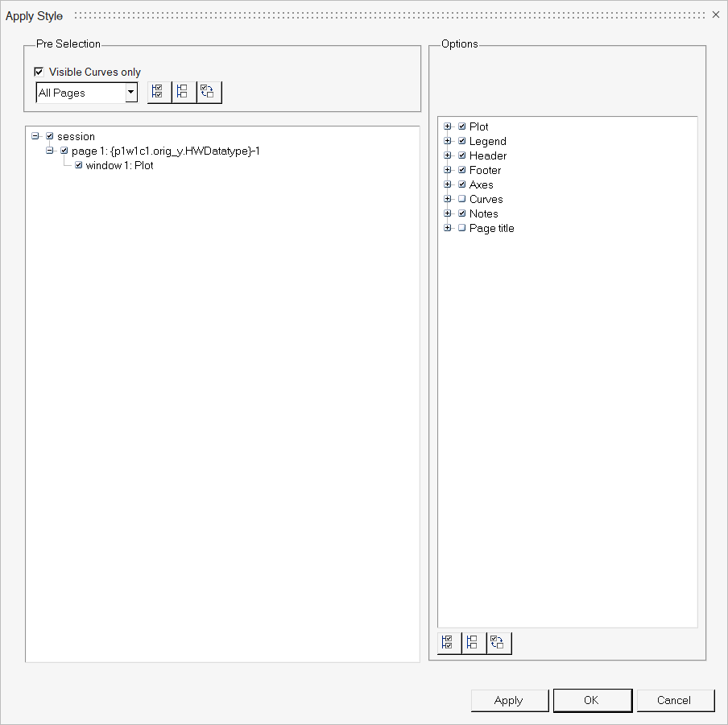Select the Header item in options tree

(x=488, y=155)
